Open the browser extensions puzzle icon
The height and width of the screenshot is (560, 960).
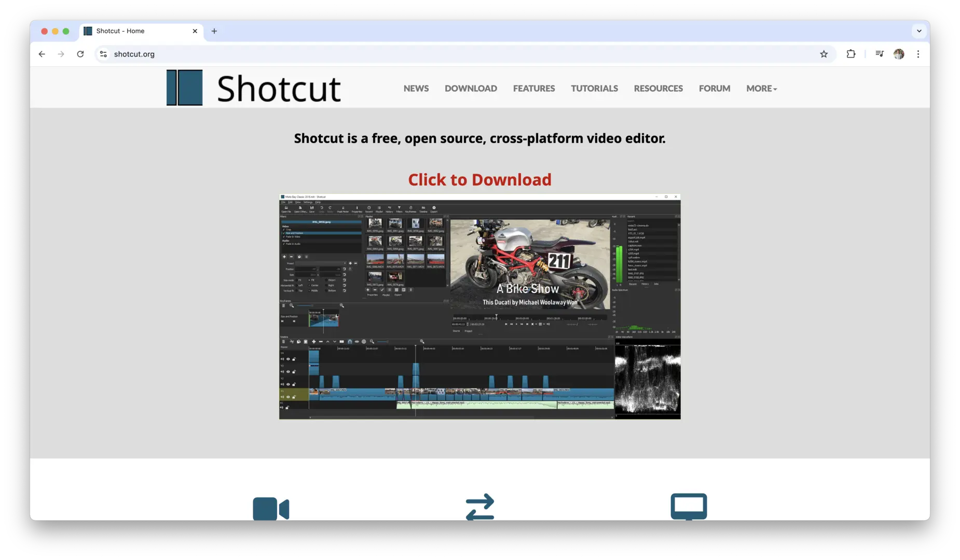[x=851, y=54]
